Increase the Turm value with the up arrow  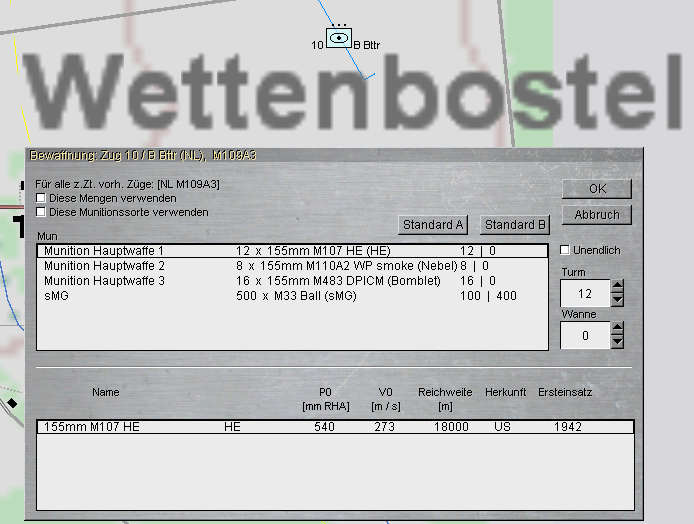(x=617, y=287)
